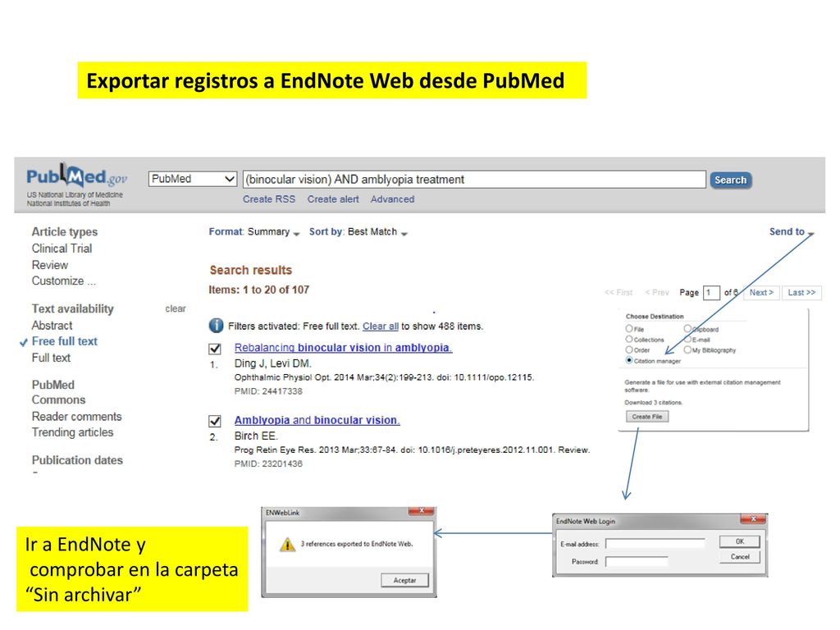840x630 pixels.
Task: Click the Page number input box
Action: [x=711, y=293]
